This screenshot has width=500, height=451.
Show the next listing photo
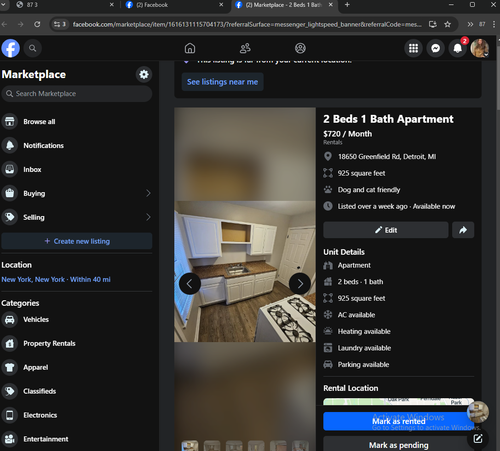[x=300, y=284]
